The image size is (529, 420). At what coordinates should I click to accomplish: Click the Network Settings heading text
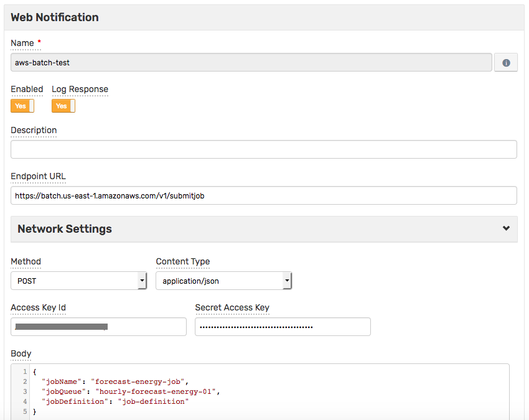point(65,229)
